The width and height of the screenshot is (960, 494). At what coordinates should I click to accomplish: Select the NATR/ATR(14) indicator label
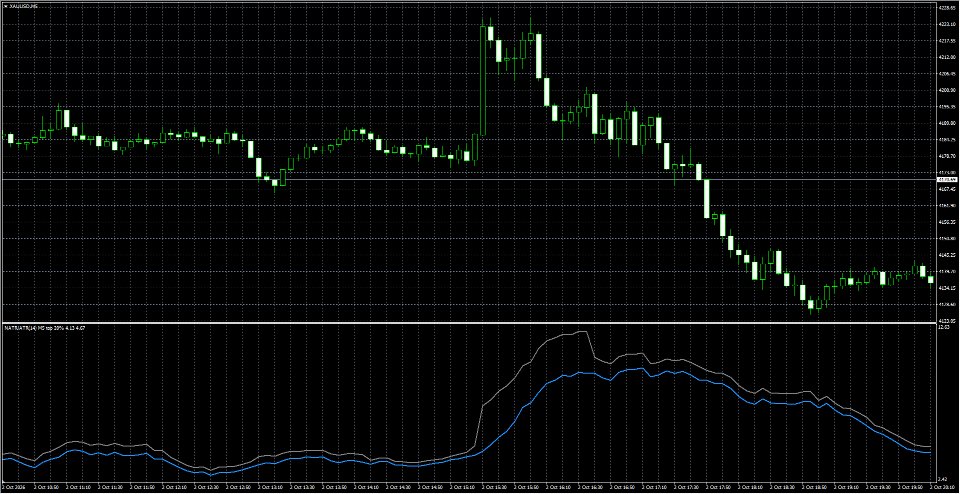(44, 329)
